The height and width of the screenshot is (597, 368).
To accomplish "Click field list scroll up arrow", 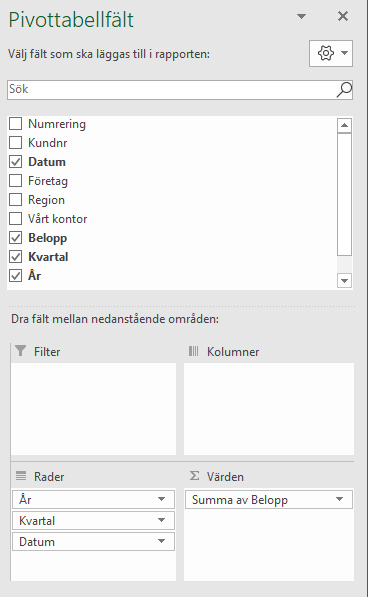I will click(x=344, y=125).
